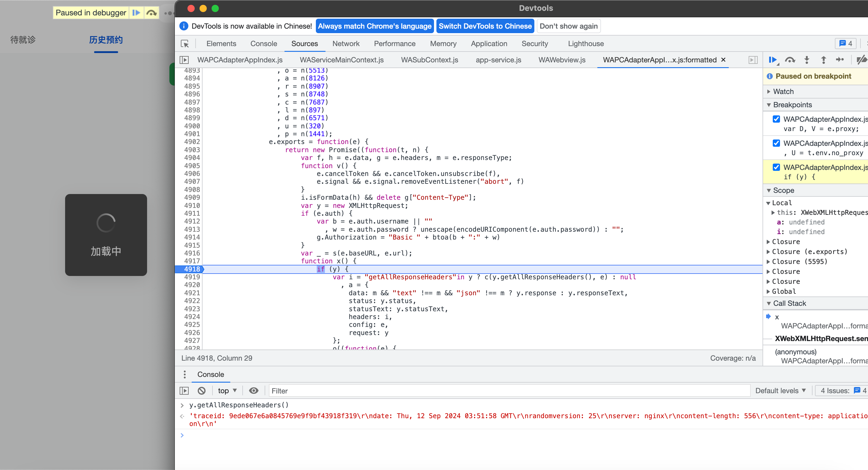Step over from the page's paused overlay

pyautogui.click(x=151, y=13)
